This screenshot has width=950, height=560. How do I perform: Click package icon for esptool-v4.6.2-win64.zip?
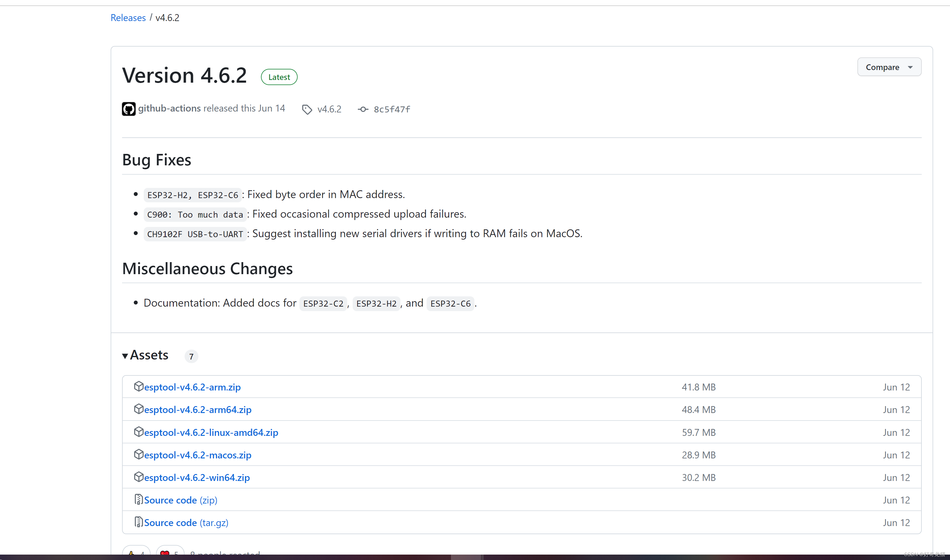139,477
